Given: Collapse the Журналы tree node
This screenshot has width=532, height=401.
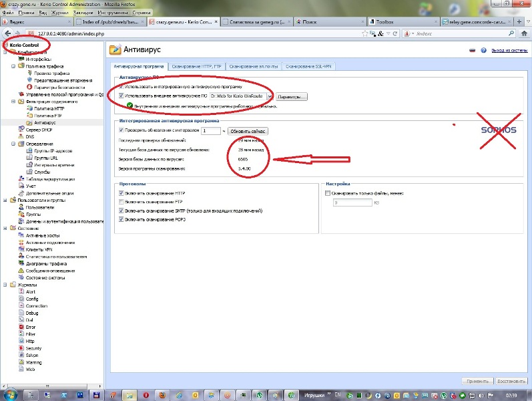Looking at the screenshot, I should pyautogui.click(x=5, y=284).
